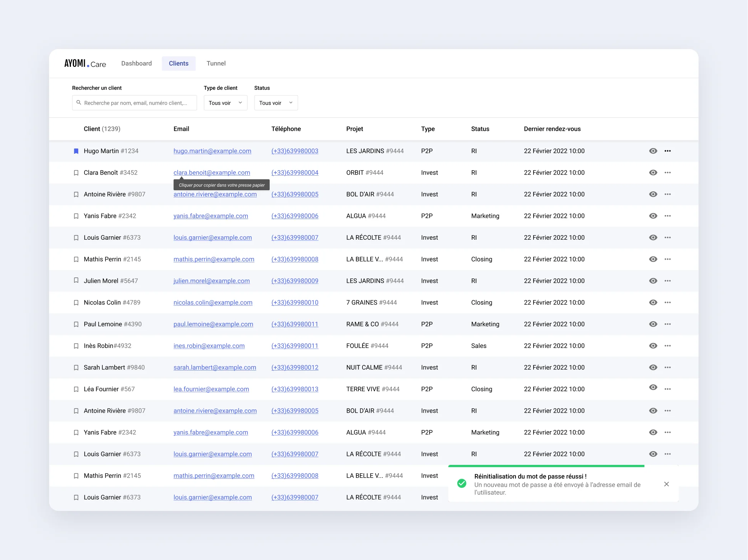Toggle bookmark for Hugo Martin row
The image size is (748, 560).
coord(76,151)
